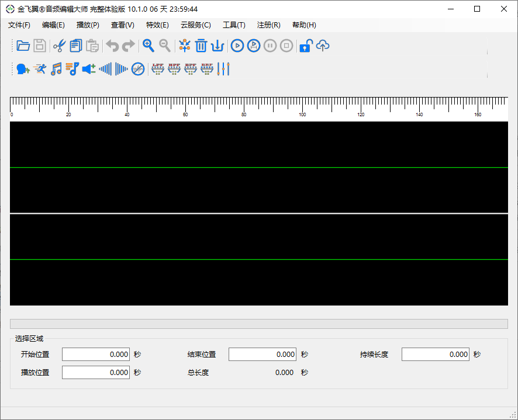Click the open file folder icon
The image size is (518, 420).
(x=23, y=46)
